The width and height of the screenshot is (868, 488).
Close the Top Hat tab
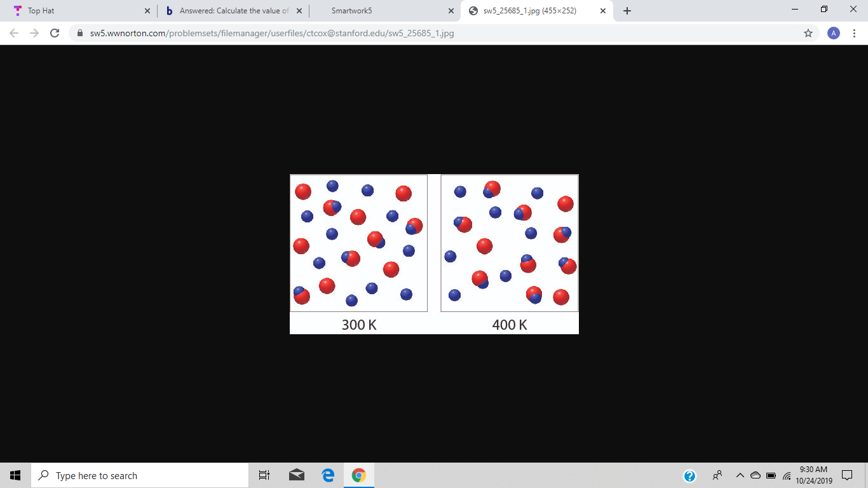pyautogui.click(x=147, y=11)
